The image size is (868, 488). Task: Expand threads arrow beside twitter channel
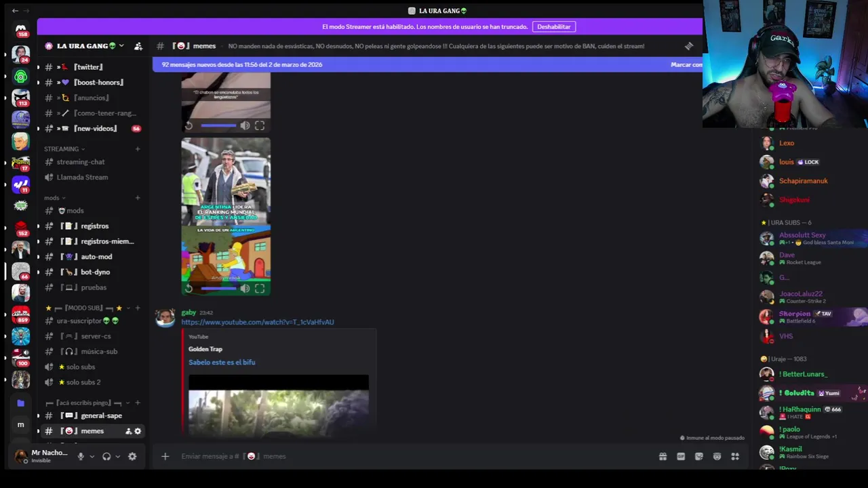(38, 67)
